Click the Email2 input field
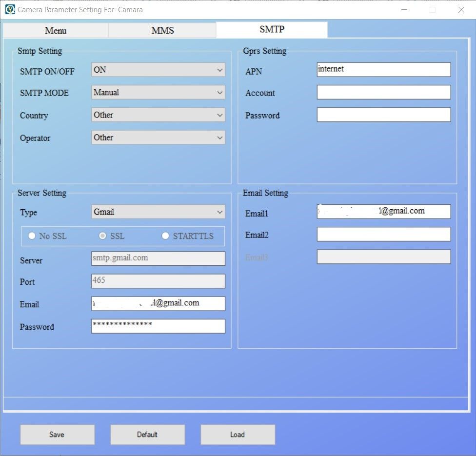Screen dimensions: 476x456 [x=384, y=234]
